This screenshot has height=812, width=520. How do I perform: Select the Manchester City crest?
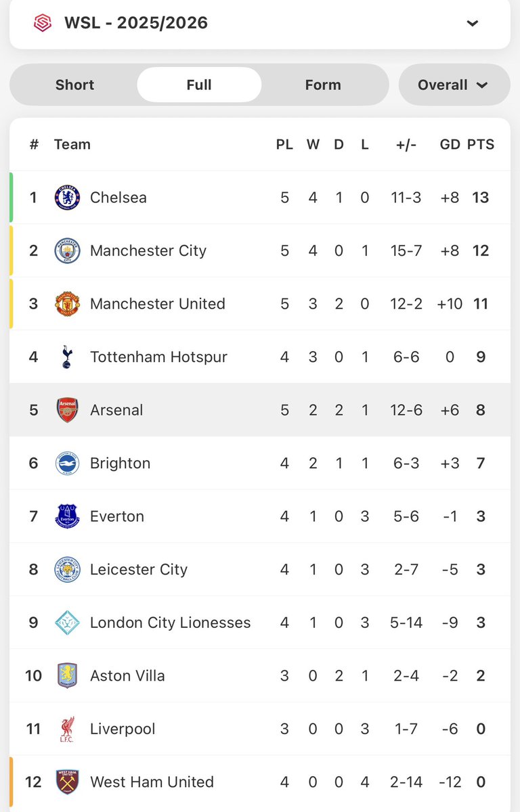(x=67, y=250)
